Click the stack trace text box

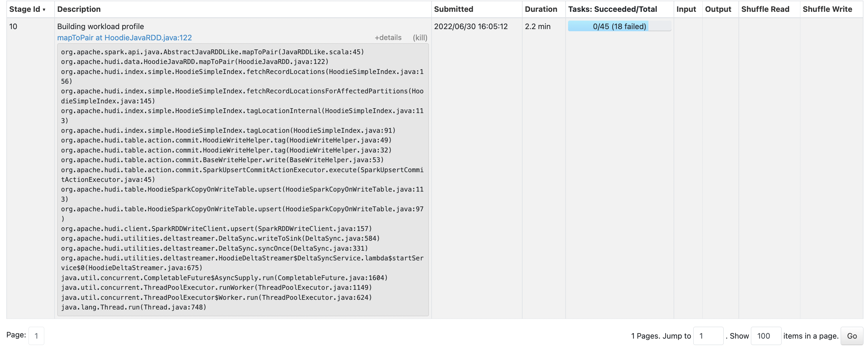pyautogui.click(x=243, y=179)
